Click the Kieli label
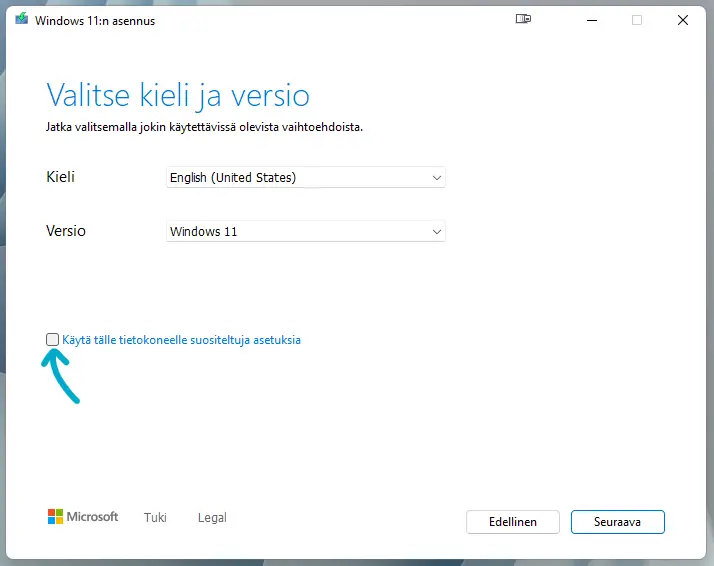The image size is (714, 566). pyautogui.click(x=61, y=177)
